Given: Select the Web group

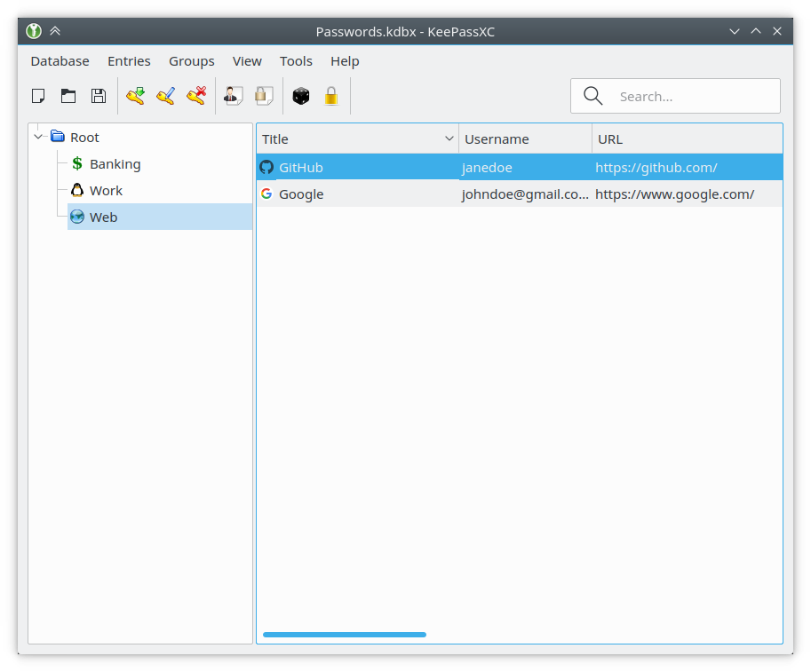Looking at the screenshot, I should (160, 217).
